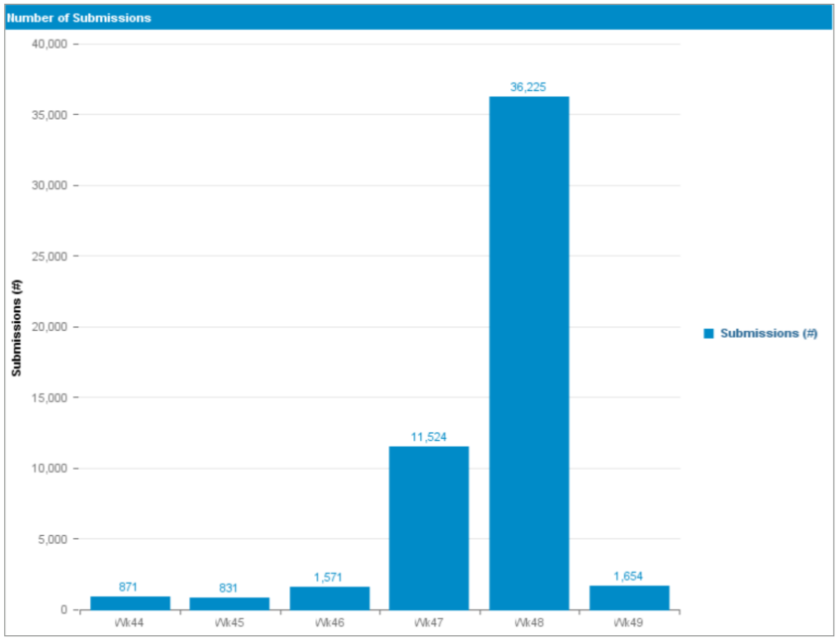Click the Wk48 x-axis label

[528, 623]
